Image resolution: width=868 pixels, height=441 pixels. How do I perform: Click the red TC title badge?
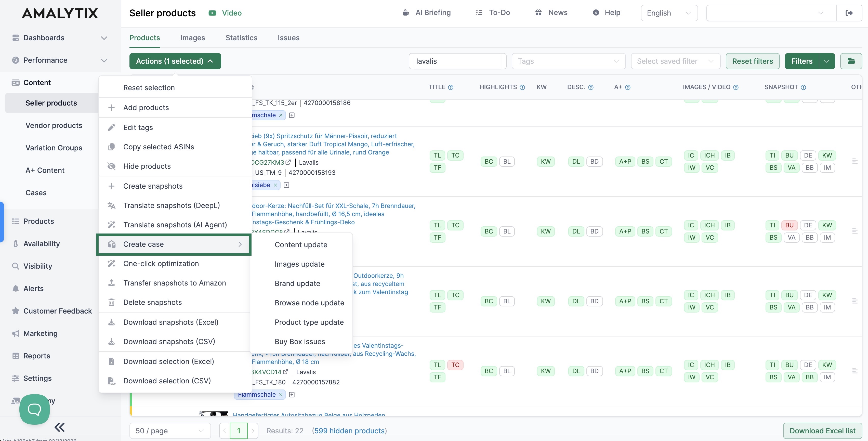point(455,365)
